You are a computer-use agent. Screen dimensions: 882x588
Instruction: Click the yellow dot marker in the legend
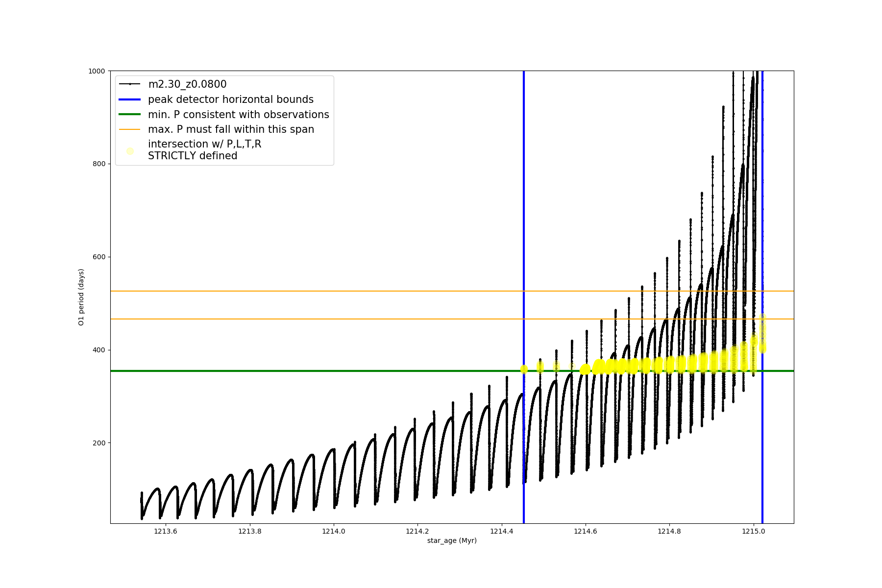click(x=130, y=151)
